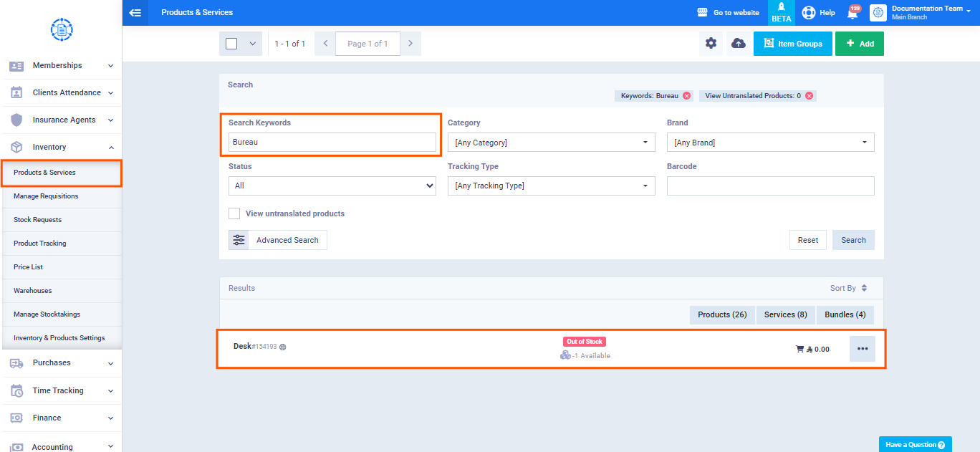Viewport: 980px width, 452px height.
Task: Focus the Barcode input field
Action: click(771, 186)
